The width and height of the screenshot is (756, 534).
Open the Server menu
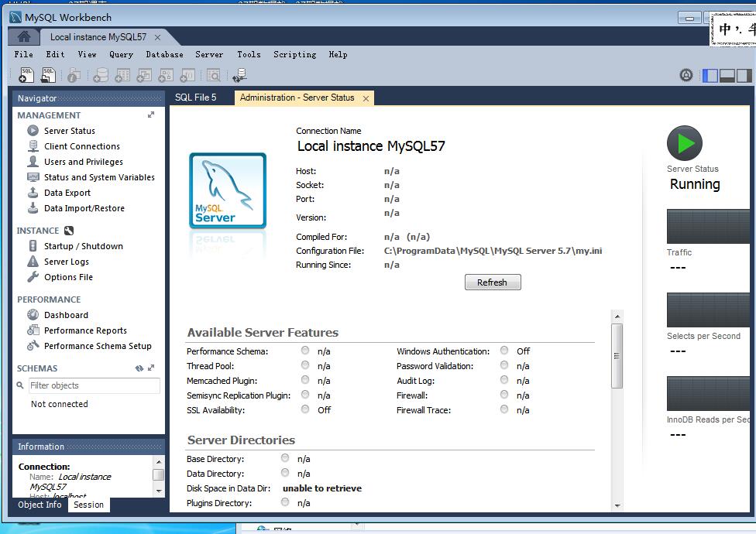pos(209,54)
